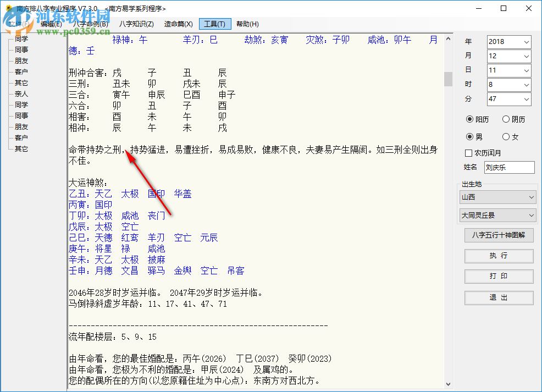Select the 女 gender option

pyautogui.click(x=506, y=136)
